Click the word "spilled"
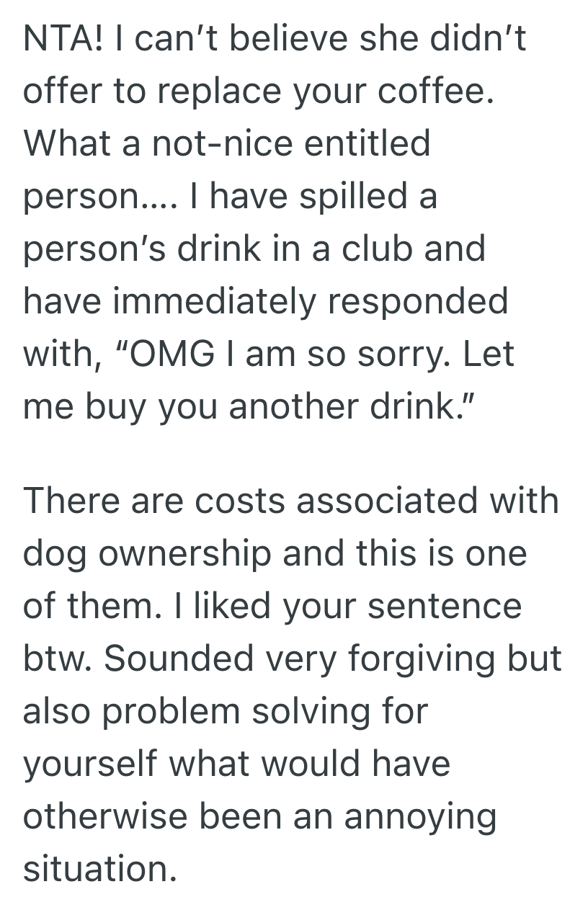Screen dimensions: 588x915 point(347,197)
